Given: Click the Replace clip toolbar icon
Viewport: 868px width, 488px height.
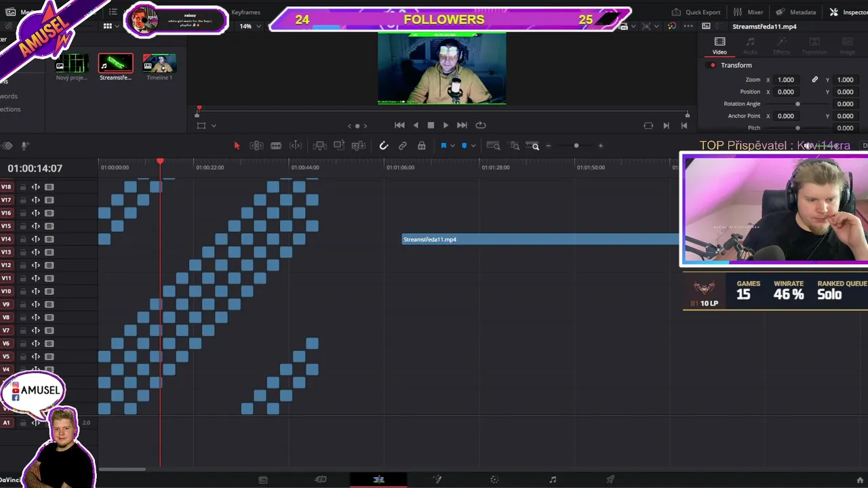Looking at the screenshot, I should pyautogui.click(x=359, y=146).
